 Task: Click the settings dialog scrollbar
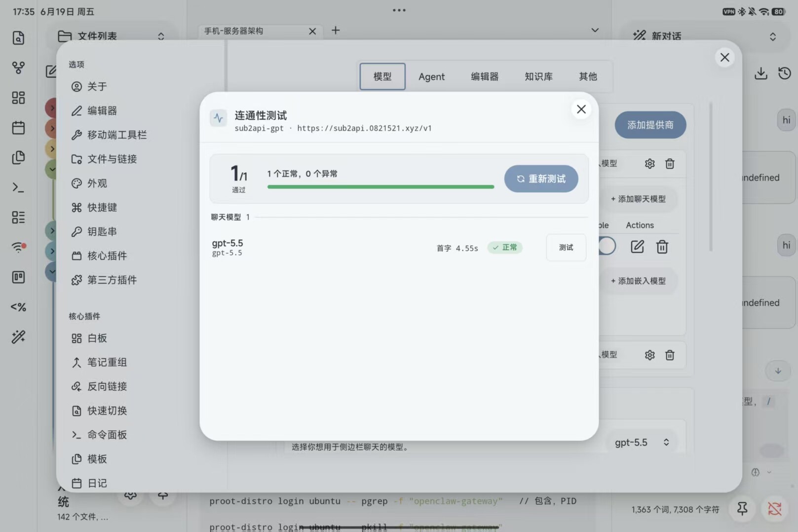[x=711, y=177]
